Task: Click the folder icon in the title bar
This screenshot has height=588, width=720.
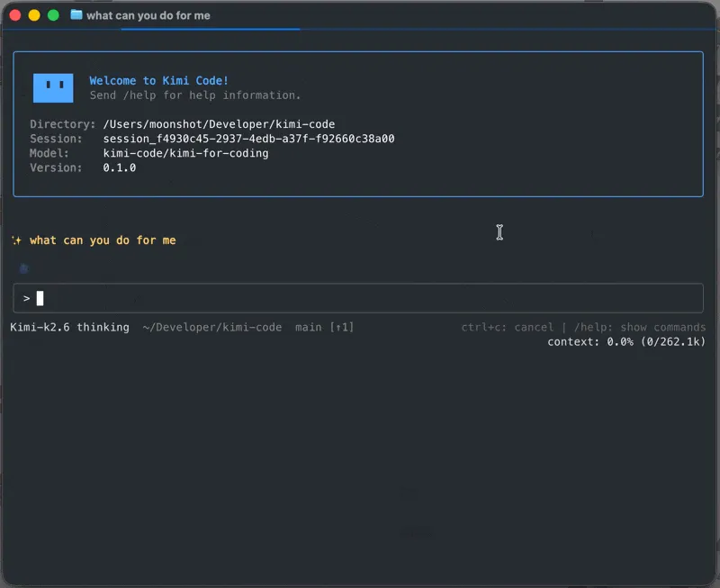Action: [76, 14]
